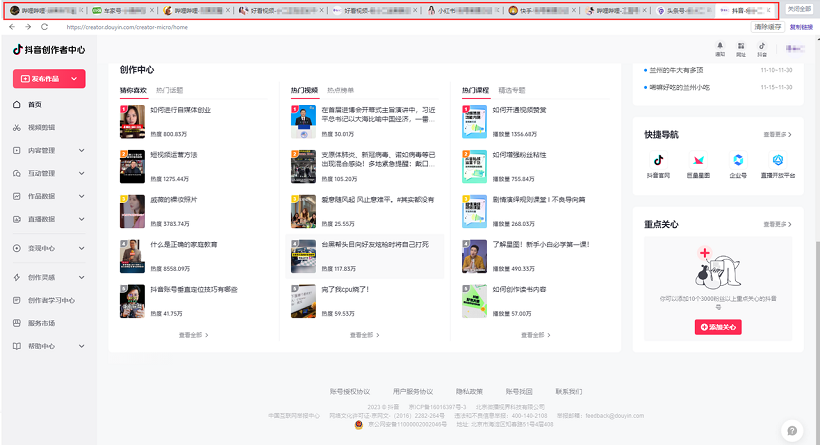Open 视频剪辑 scissors icon in sidebar

(17, 128)
